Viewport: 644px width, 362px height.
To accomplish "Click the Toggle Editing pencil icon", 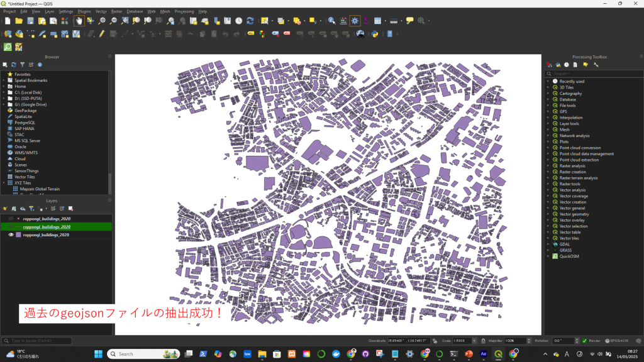I will [101, 34].
